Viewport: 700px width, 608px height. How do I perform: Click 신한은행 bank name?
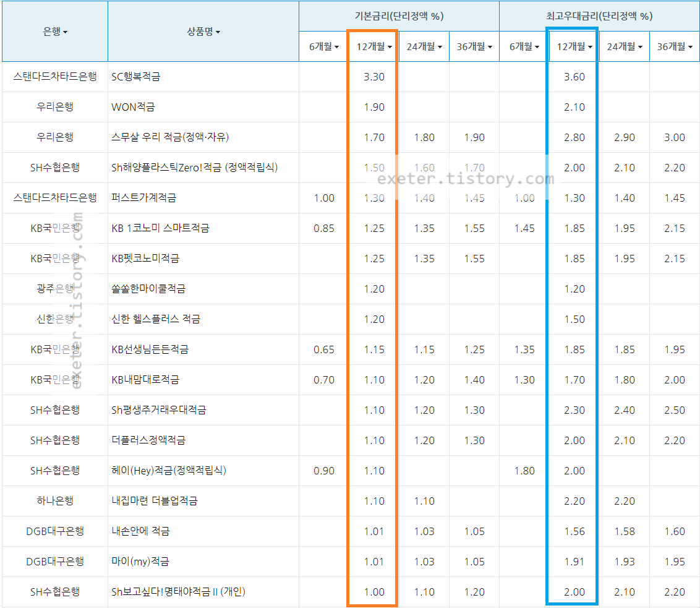click(x=55, y=319)
